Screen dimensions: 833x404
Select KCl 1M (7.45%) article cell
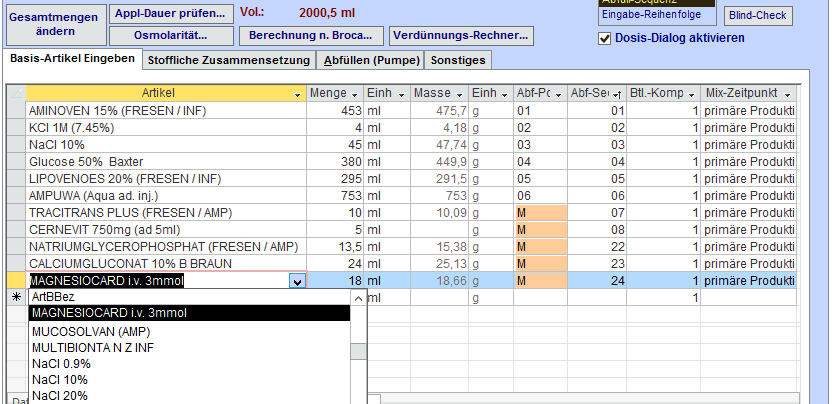166,128
